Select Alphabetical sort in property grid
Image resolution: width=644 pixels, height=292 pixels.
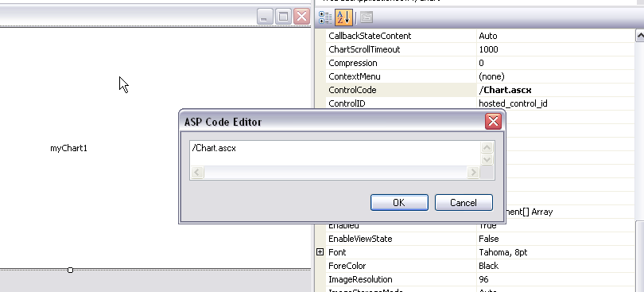click(343, 18)
